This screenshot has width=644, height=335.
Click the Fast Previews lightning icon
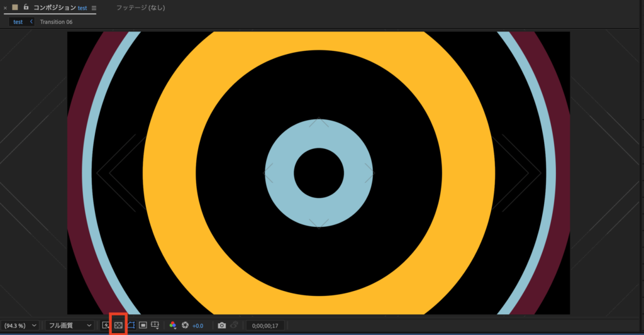pos(106,325)
